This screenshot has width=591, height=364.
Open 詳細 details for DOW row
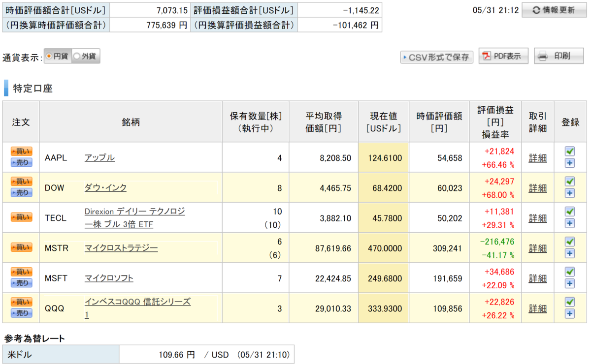(537, 188)
